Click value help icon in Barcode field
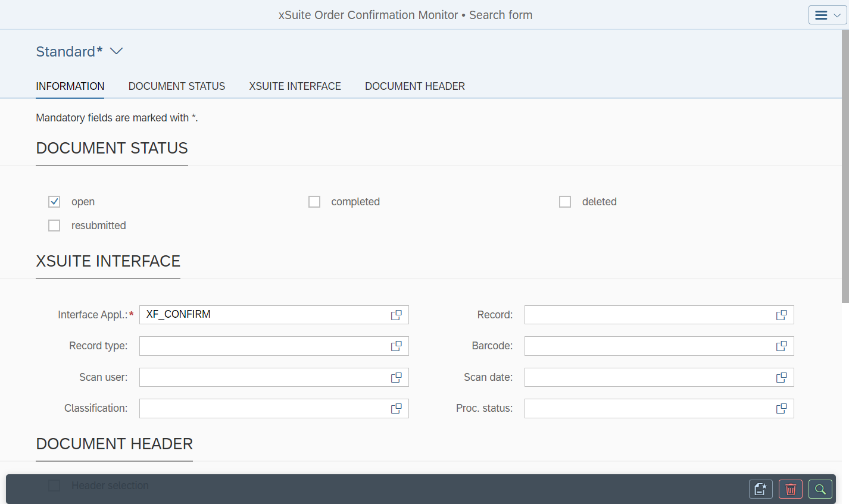 [781, 346]
